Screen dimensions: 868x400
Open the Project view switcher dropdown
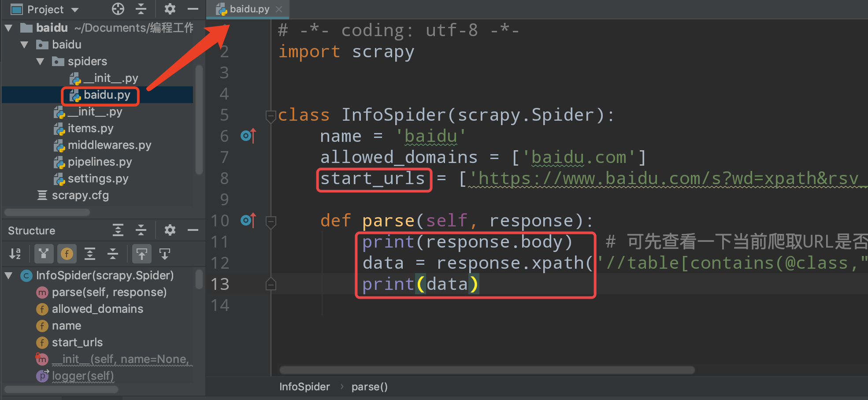74,9
